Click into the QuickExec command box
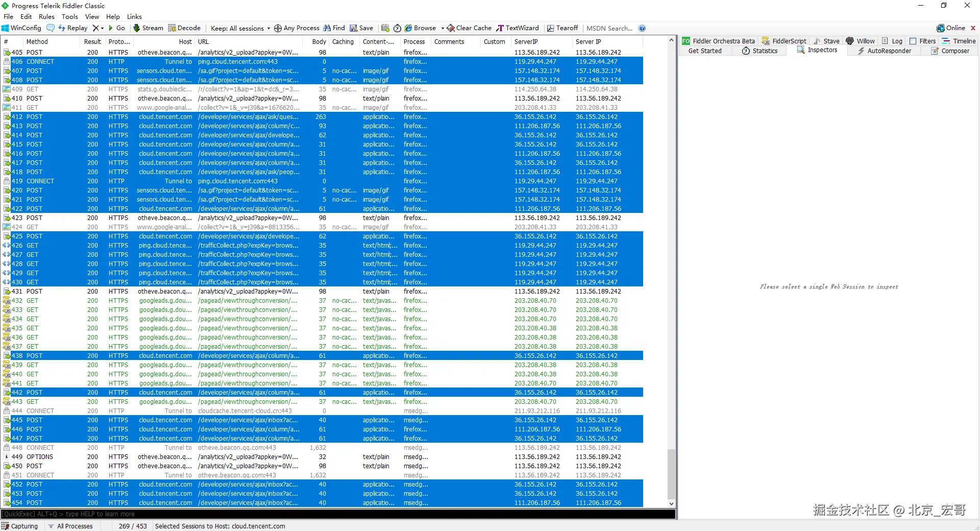Screen dimensions: 980x531 click(338, 514)
